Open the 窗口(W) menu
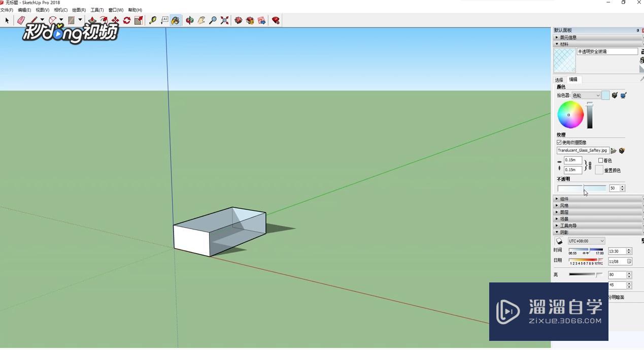Image resolution: width=644 pixels, height=350 pixels. click(116, 10)
